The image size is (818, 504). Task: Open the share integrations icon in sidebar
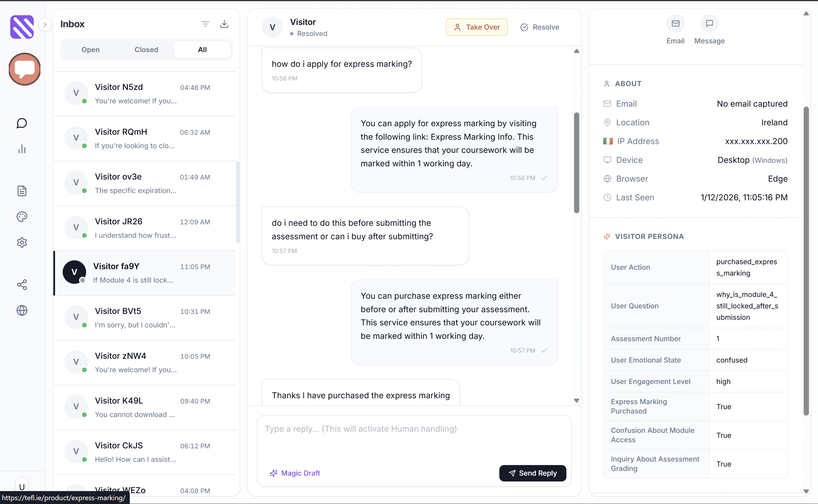pos(22,285)
